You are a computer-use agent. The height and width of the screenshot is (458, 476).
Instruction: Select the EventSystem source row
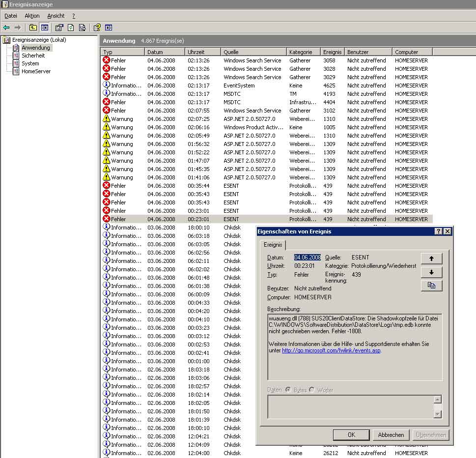coord(267,86)
